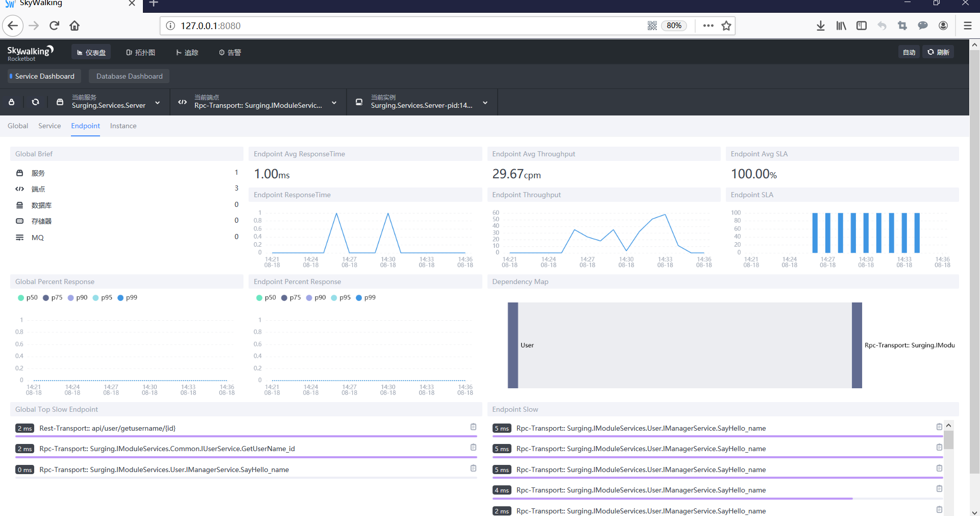Toggle p99 series in Endpoint Percent Response
This screenshot has height=516, width=980.
365,297
